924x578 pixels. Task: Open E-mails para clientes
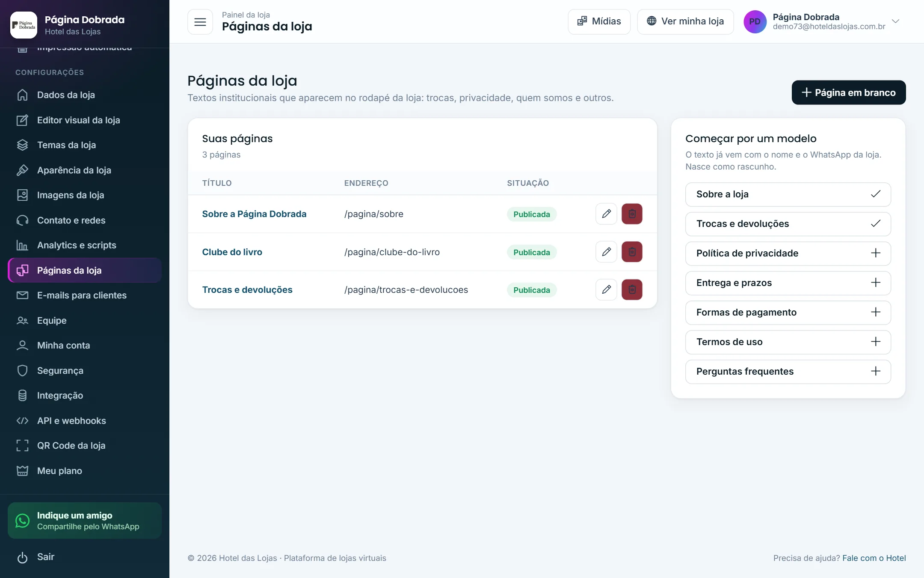click(85, 295)
